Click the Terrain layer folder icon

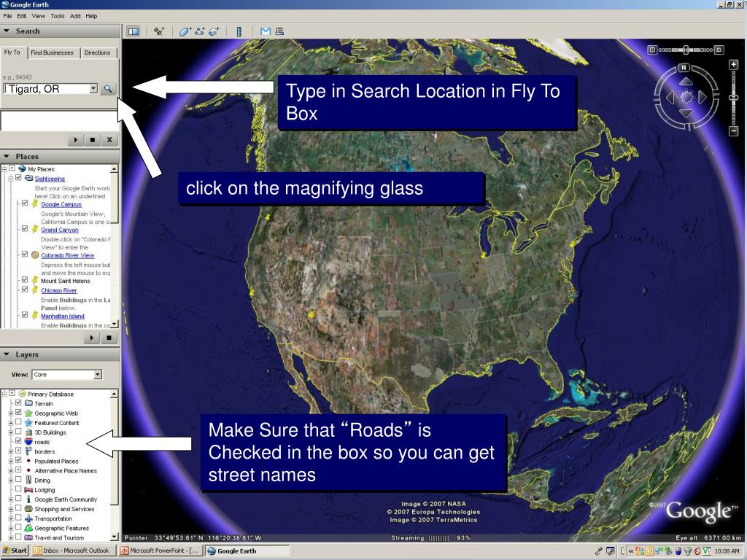point(28,403)
